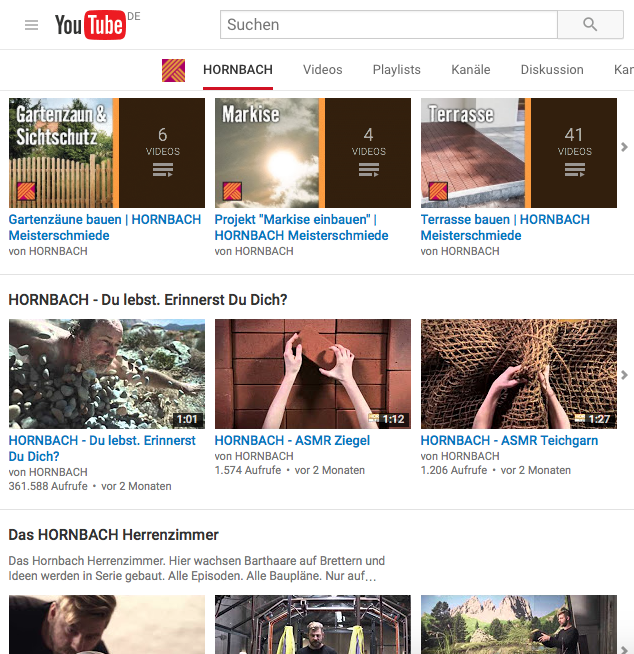
Task: Click von HORNBACH under Du lebst video
Action: (x=48, y=473)
